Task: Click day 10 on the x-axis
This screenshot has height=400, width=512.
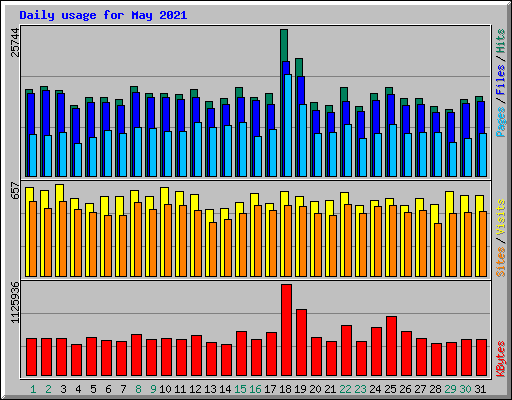Action: tap(165, 389)
